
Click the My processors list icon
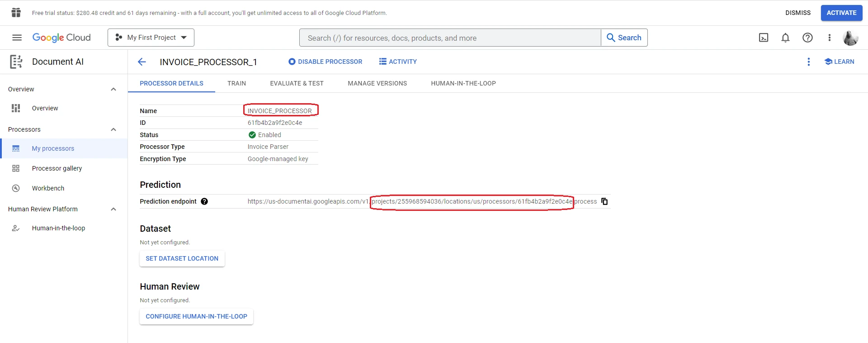(x=16, y=148)
